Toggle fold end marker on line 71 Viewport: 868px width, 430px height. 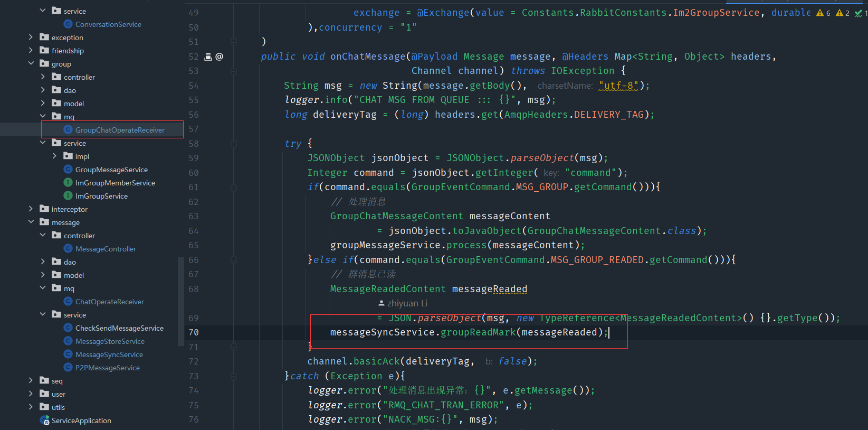coord(233,347)
